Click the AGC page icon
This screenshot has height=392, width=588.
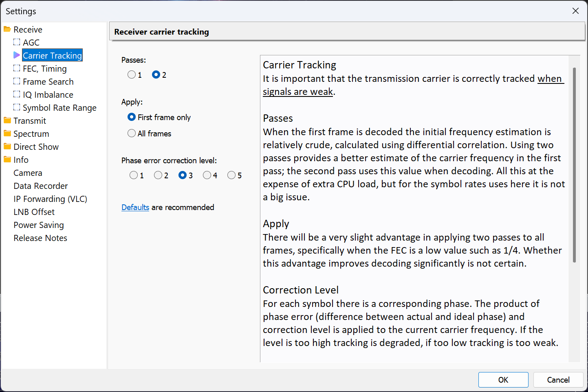tap(17, 42)
